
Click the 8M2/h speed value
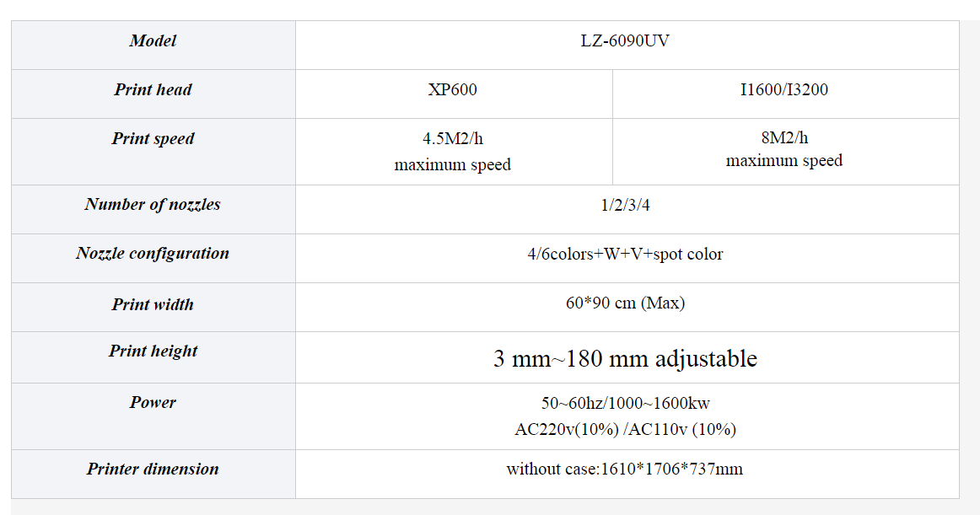coord(783,138)
